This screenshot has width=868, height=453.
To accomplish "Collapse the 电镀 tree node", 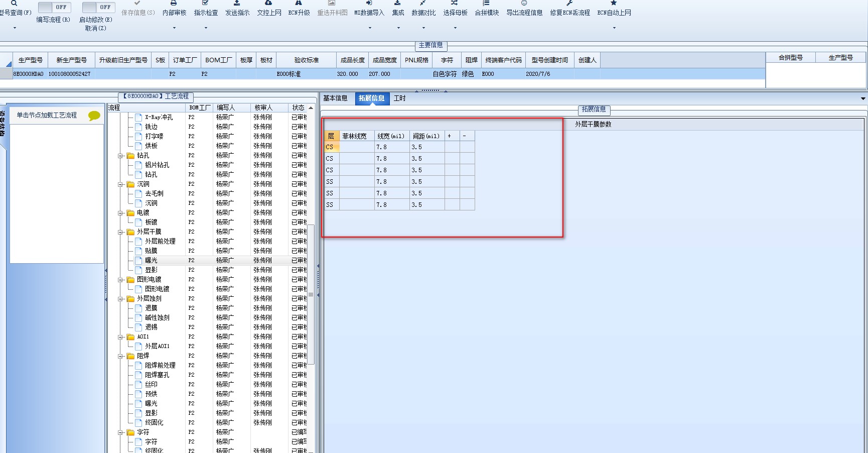I will pyautogui.click(x=121, y=213).
